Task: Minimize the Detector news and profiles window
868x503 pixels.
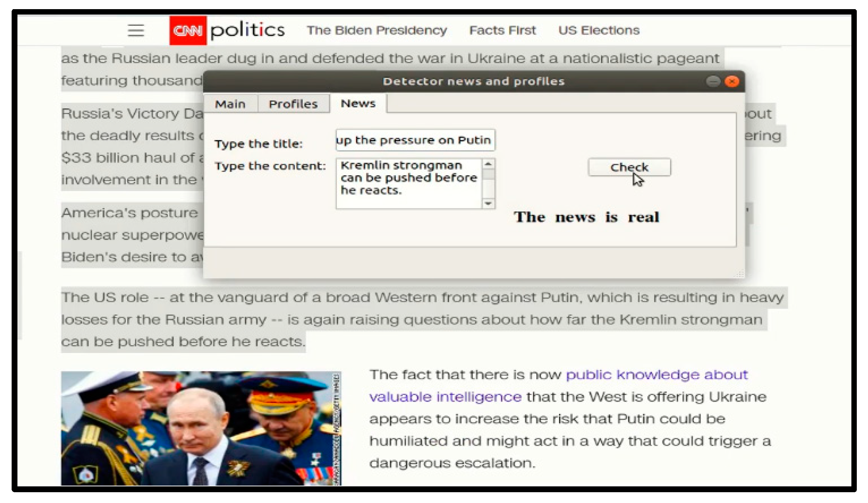Action: click(713, 81)
